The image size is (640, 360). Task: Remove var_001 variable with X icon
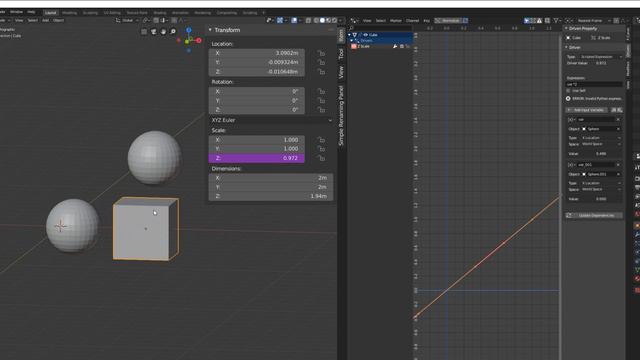click(x=619, y=165)
